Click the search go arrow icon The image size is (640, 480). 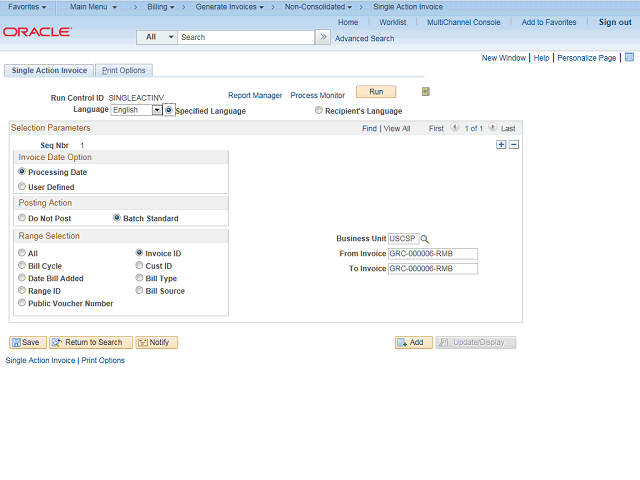(323, 37)
